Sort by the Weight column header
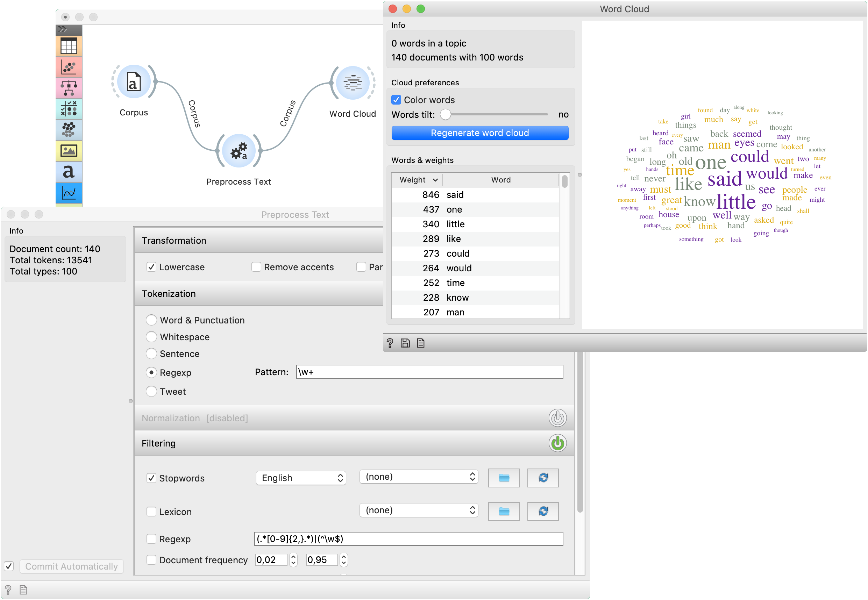 coord(417,180)
